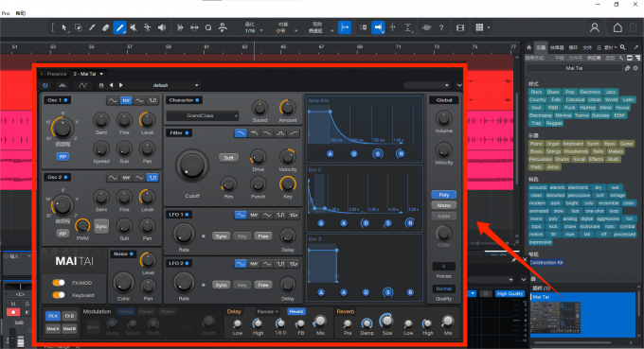Click the browser search magnifier icon
Image resolution: width=644 pixels, height=349 pixels.
[623, 47]
